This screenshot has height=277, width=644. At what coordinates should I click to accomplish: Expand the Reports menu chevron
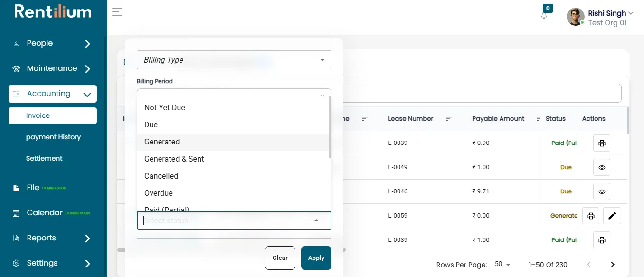pyautogui.click(x=87, y=239)
